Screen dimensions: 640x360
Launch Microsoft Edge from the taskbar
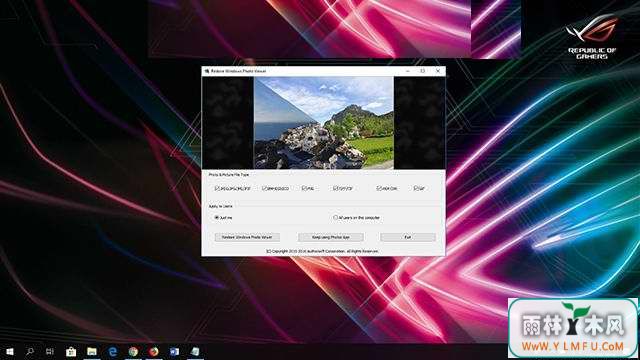113,351
